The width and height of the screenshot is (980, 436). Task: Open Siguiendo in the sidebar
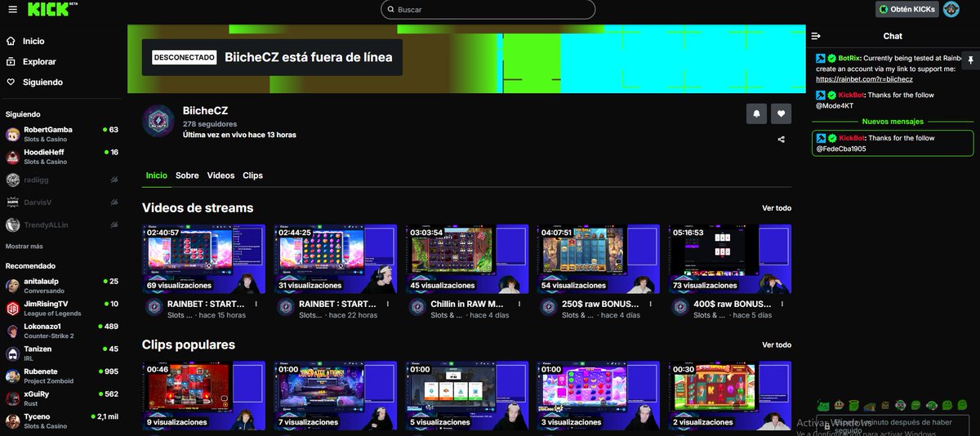coord(33,82)
